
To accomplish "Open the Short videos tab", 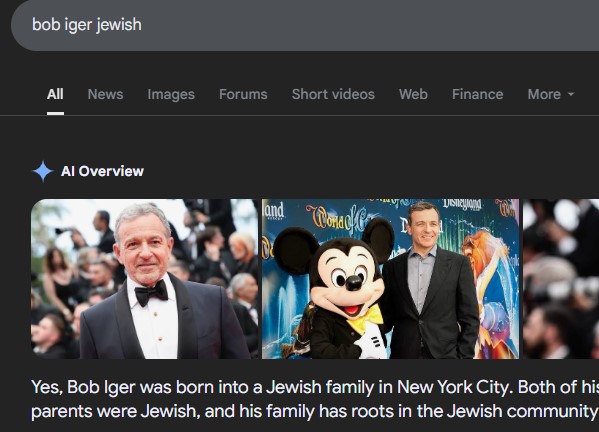I will [x=333, y=94].
